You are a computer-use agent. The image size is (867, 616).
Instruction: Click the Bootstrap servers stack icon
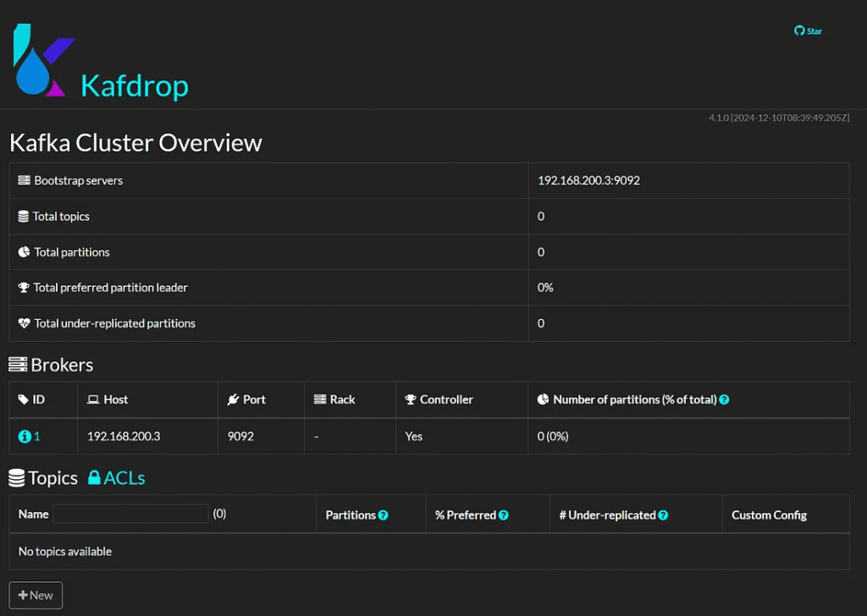[x=24, y=180]
